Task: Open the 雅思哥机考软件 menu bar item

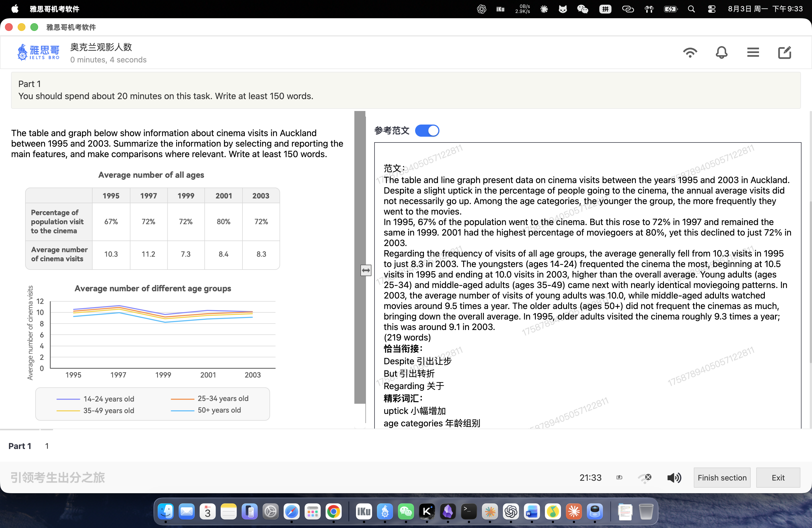Action: (x=55, y=9)
